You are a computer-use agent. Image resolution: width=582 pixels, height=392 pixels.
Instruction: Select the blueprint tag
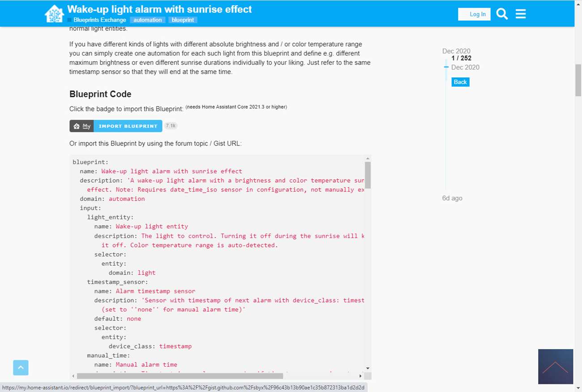183,20
